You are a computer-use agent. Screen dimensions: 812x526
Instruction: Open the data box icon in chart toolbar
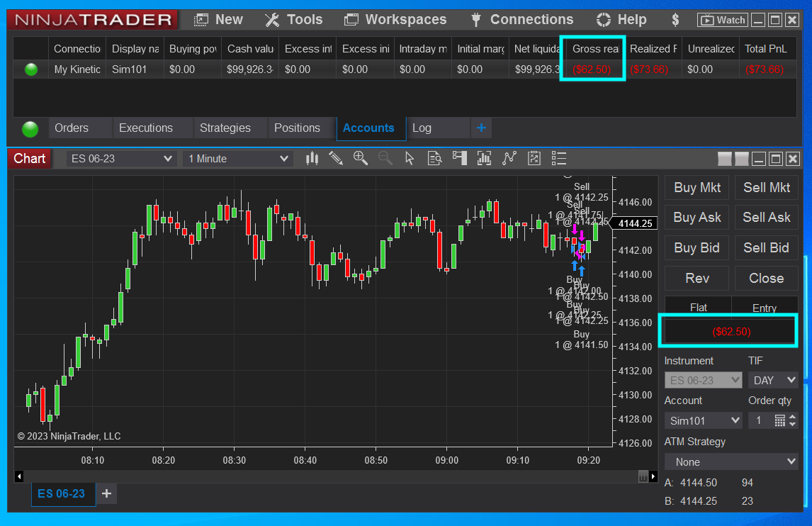pyautogui.click(x=434, y=159)
